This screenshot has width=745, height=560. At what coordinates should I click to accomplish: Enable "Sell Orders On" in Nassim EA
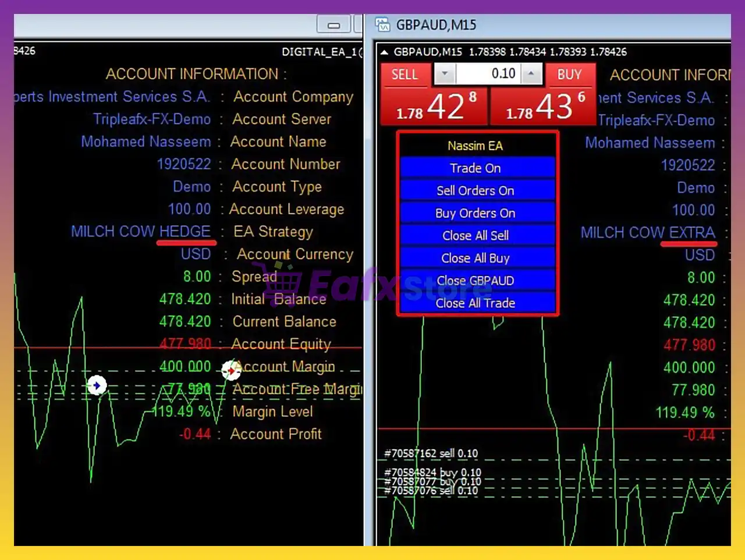coord(476,190)
